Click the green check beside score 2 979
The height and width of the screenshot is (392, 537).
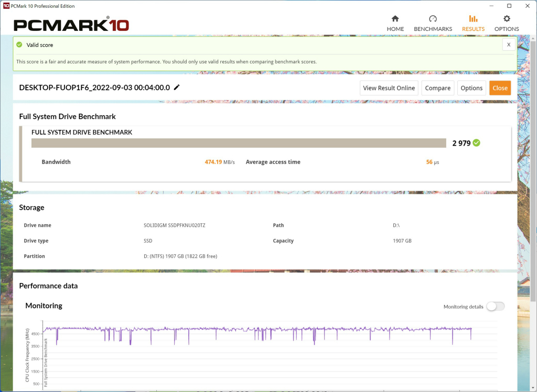click(x=476, y=143)
